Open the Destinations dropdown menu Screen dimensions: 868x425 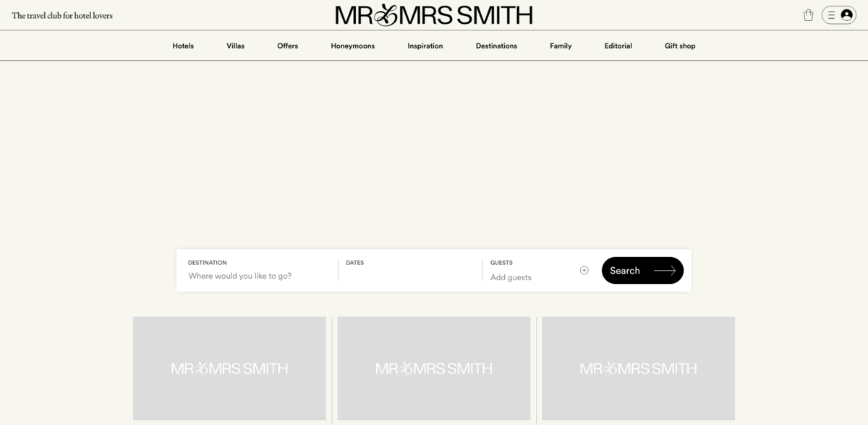496,46
